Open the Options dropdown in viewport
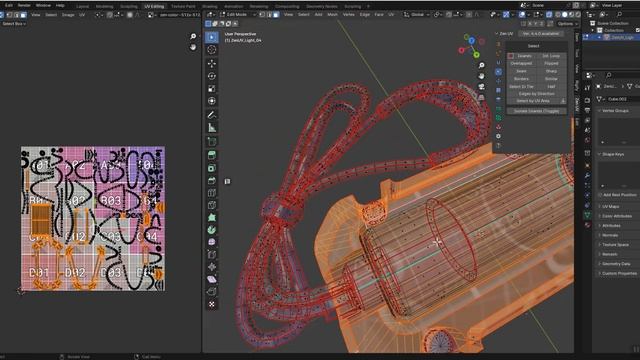The width and height of the screenshot is (640, 360). pos(567,24)
